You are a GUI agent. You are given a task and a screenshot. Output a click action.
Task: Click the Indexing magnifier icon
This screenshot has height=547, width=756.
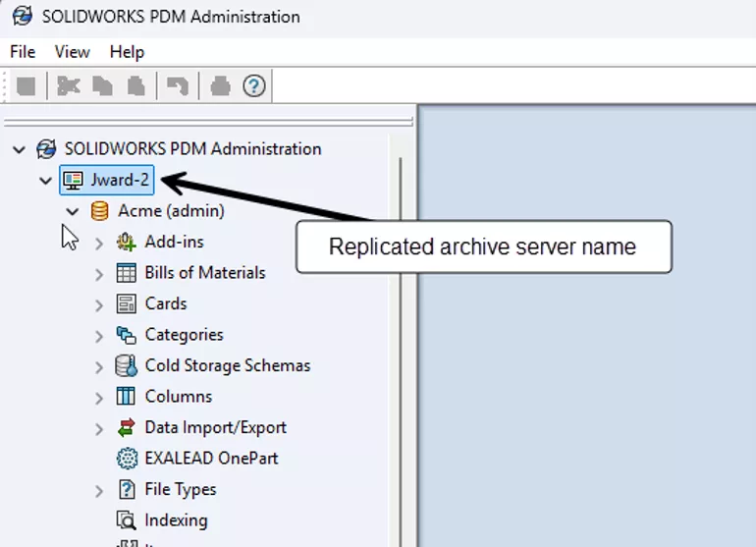[127, 520]
